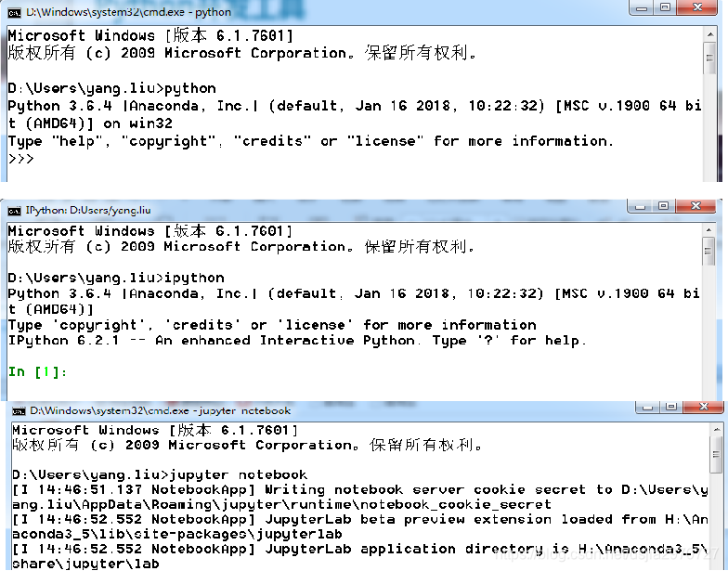Screen dimensions: 728x571
Task: Click the cmd icon in the jupyter notebook window title bar
Action: pyautogui.click(x=19, y=411)
